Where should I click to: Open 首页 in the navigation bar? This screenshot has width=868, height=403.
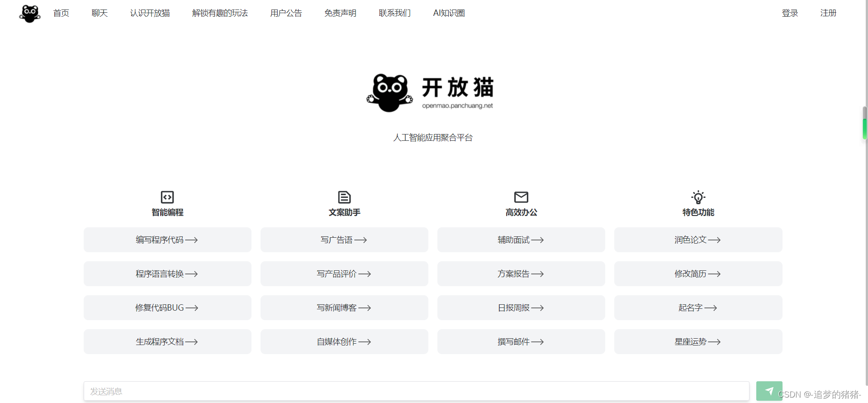coord(61,13)
